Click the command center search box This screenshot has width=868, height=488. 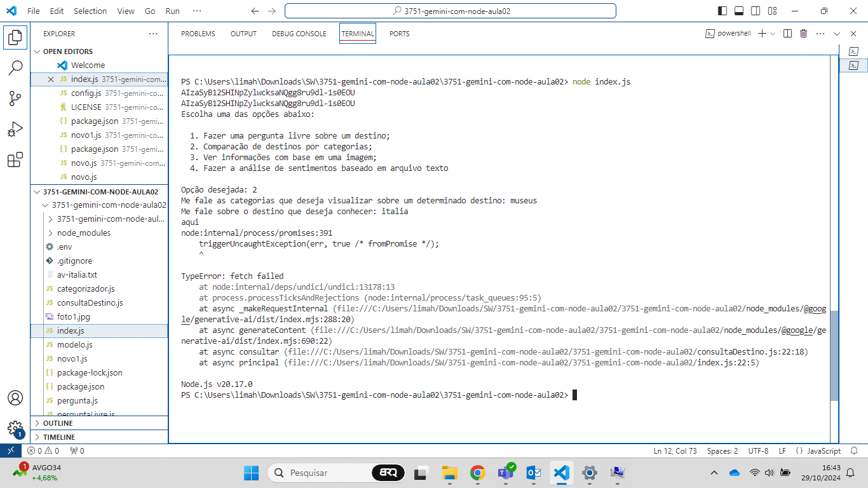(451, 11)
